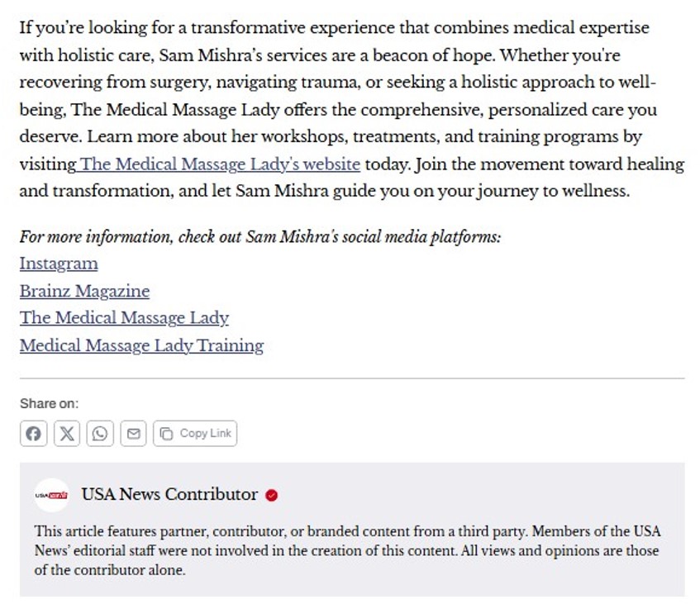Click the horizontal divider above Share on
Viewport: 700px width, 604px height.
[352, 378]
